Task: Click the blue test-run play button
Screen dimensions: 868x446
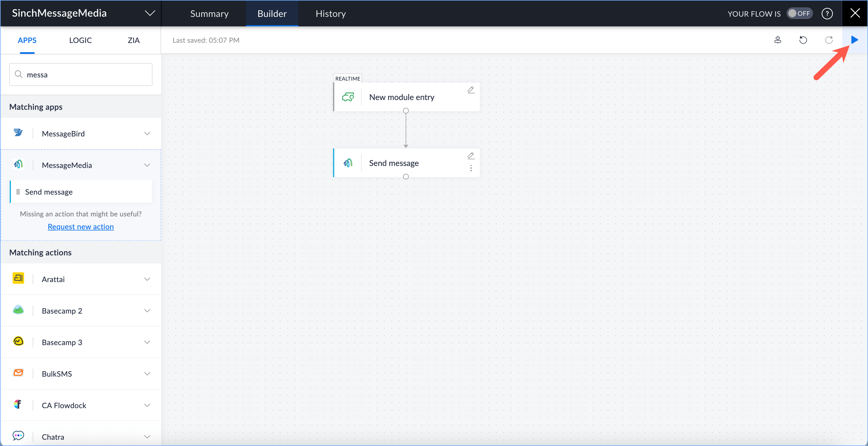Action: click(x=854, y=40)
